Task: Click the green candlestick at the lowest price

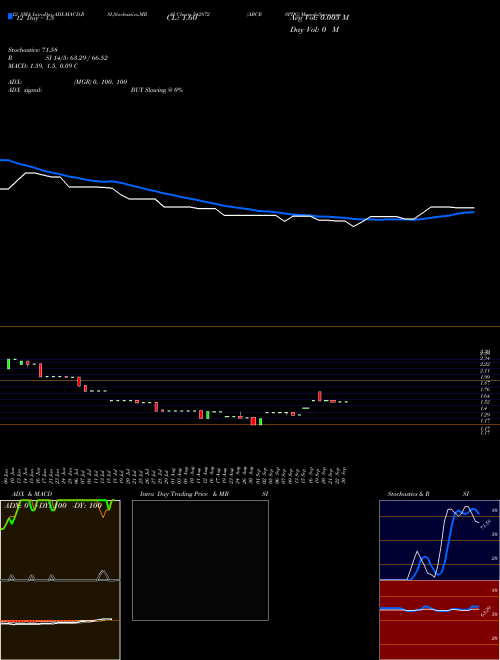Action: point(261,422)
